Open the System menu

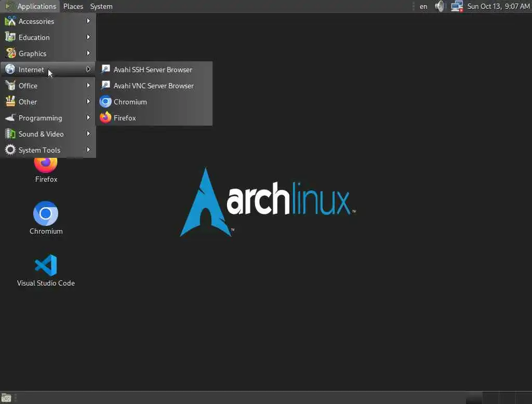(101, 6)
